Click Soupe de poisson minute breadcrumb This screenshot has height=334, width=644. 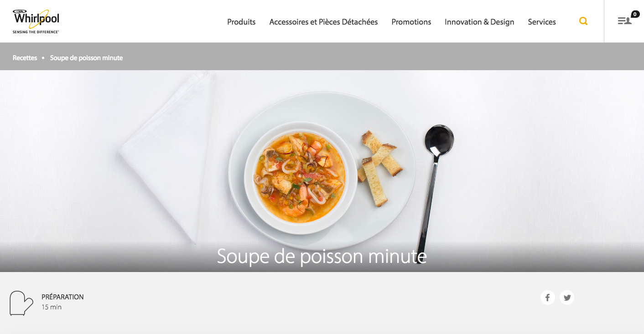pos(86,58)
